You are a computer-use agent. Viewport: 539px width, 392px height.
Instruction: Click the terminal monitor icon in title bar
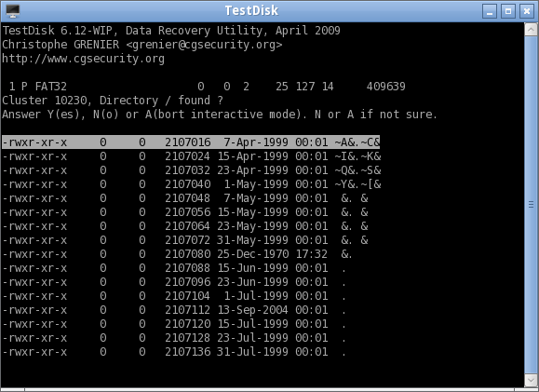[13, 11]
